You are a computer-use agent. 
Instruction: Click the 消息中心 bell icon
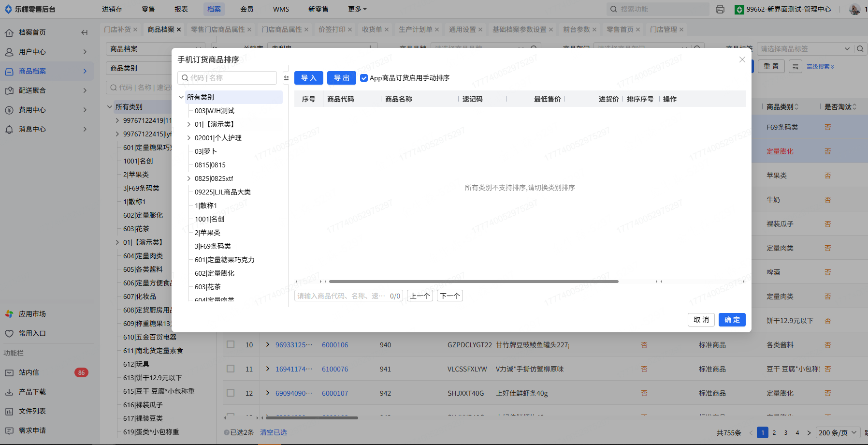pos(9,129)
